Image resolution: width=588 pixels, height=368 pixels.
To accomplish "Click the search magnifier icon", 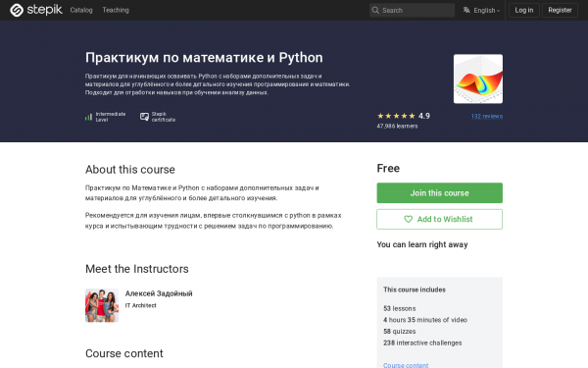I will click(375, 10).
